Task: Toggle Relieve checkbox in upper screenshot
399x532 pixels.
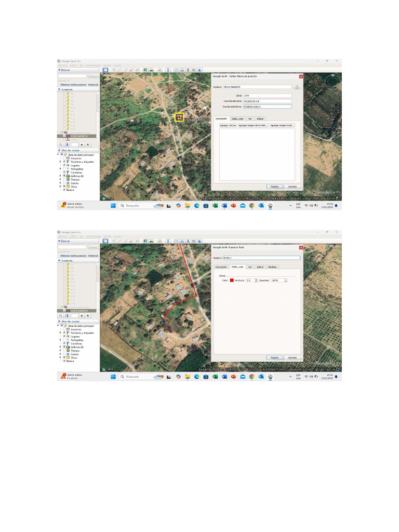Action: click(x=64, y=190)
